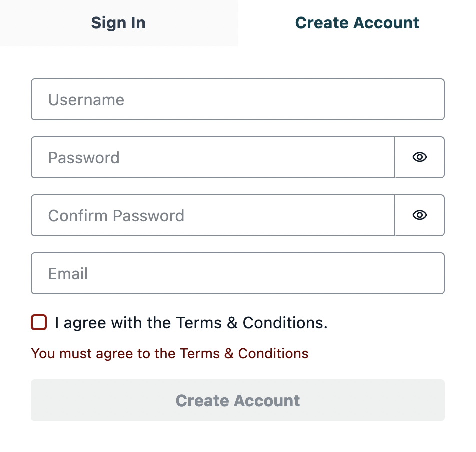476x452 pixels.
Task: Click the 'Terms & Conditions' words in label
Action: click(x=252, y=322)
